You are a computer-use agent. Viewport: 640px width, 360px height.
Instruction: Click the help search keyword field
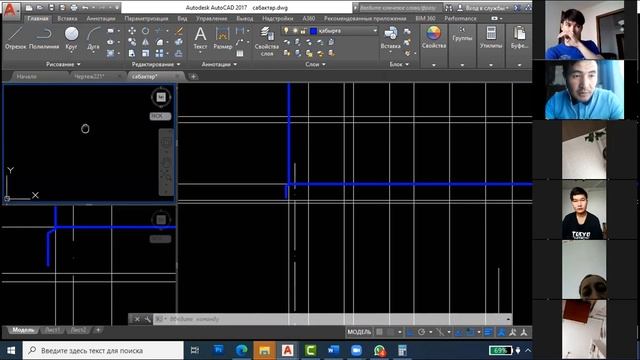[x=400, y=8]
